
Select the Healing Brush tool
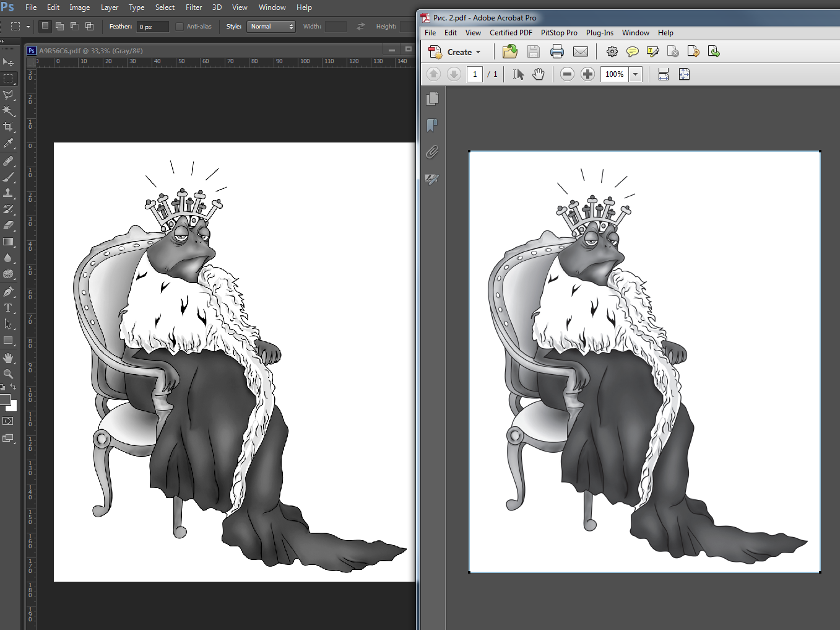pyautogui.click(x=8, y=161)
